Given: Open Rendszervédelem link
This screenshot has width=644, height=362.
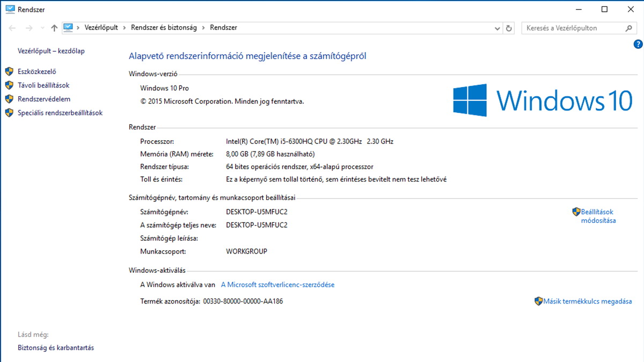Looking at the screenshot, I should [44, 99].
